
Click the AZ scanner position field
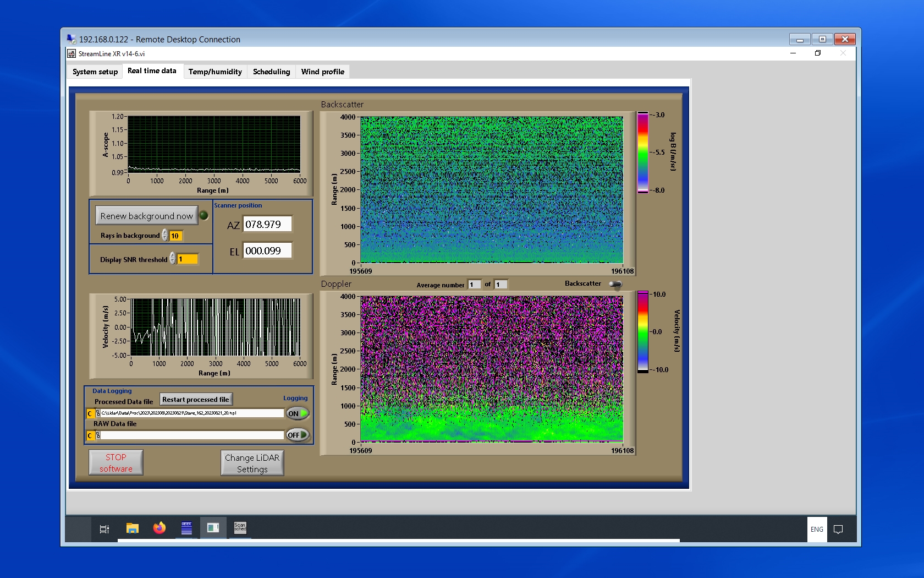point(267,225)
